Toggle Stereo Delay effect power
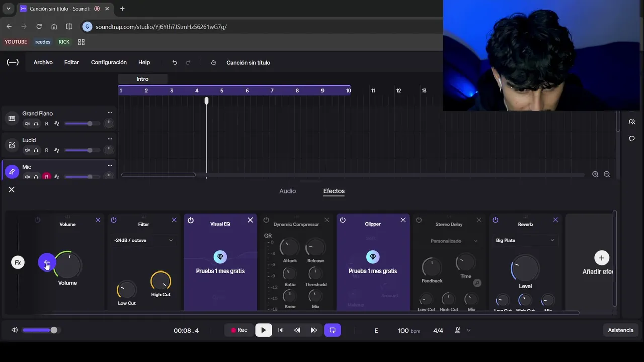644x362 pixels. (419, 220)
